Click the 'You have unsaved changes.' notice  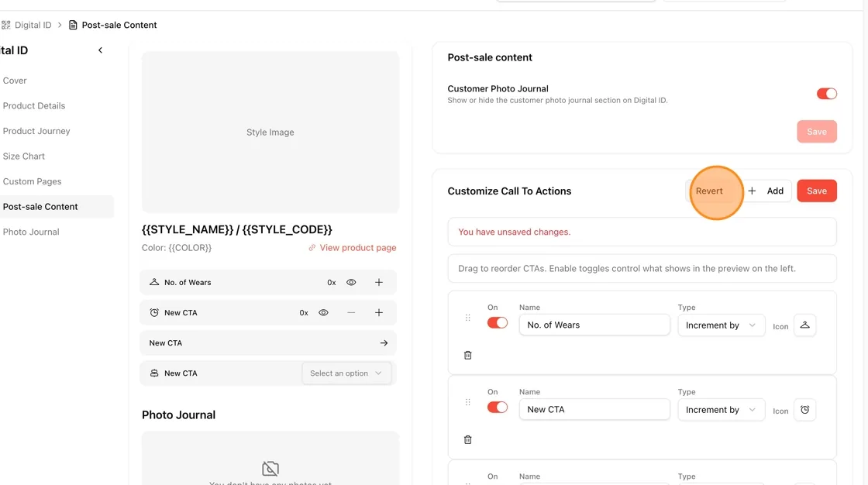click(x=642, y=232)
